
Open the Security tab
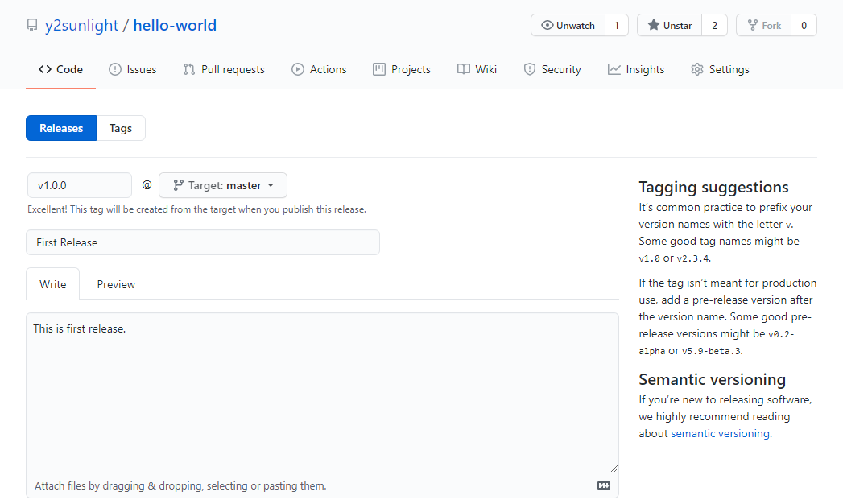[x=552, y=69]
